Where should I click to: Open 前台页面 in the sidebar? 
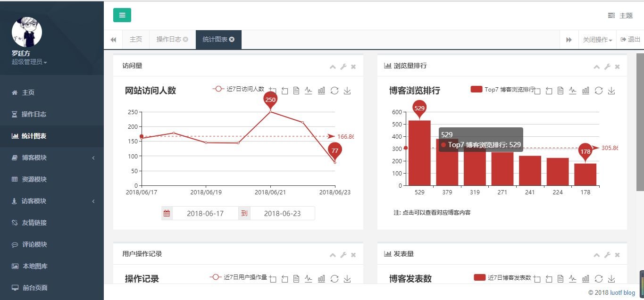pos(52,288)
